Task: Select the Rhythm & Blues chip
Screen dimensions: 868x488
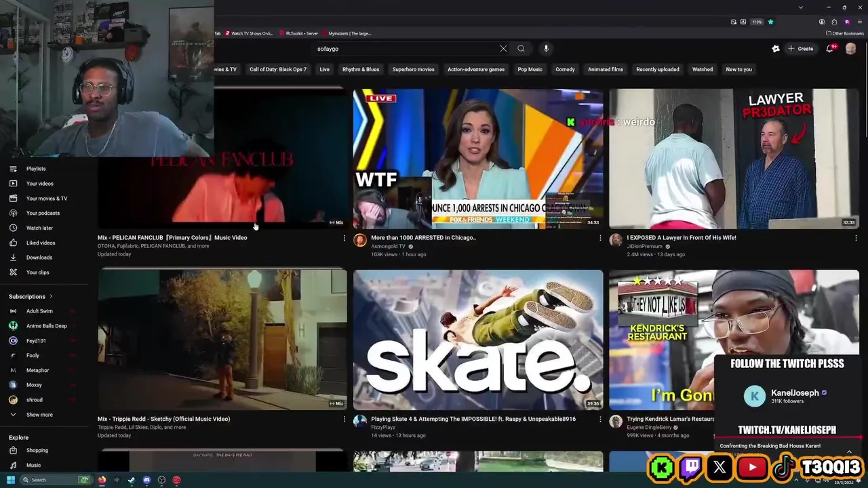Action: (x=361, y=69)
